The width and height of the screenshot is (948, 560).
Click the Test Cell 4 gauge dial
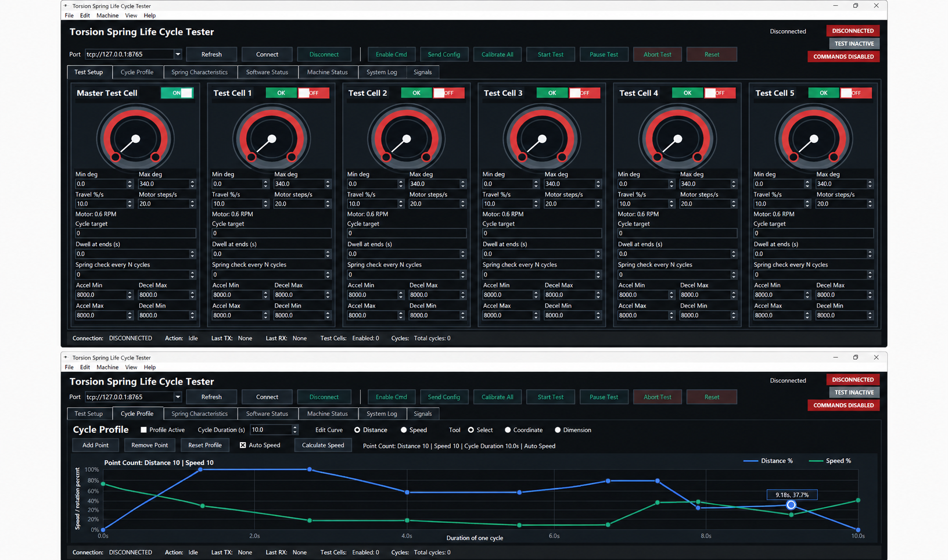point(677,139)
